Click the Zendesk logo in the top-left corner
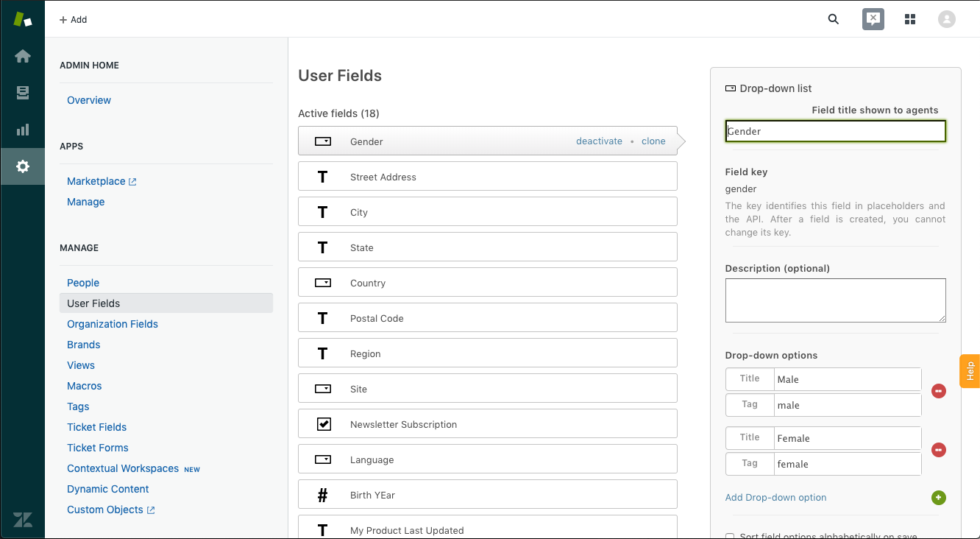The width and height of the screenshot is (980, 539). pyautogui.click(x=22, y=18)
